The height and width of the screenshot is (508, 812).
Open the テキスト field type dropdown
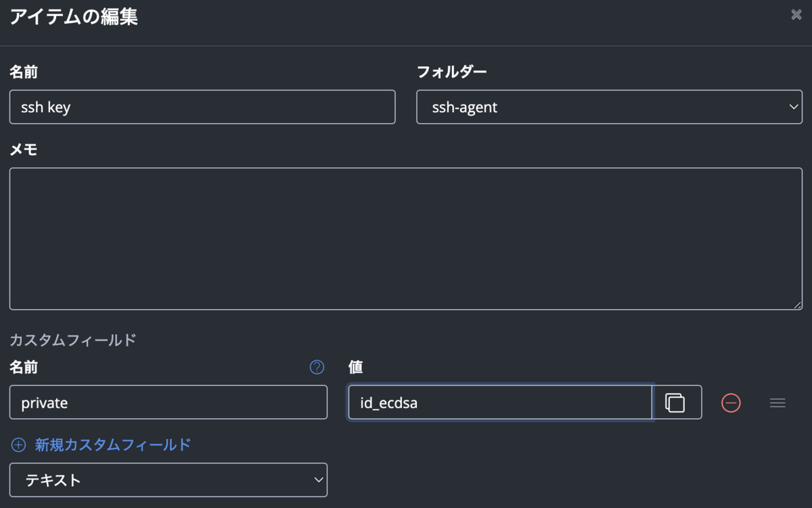pos(168,480)
